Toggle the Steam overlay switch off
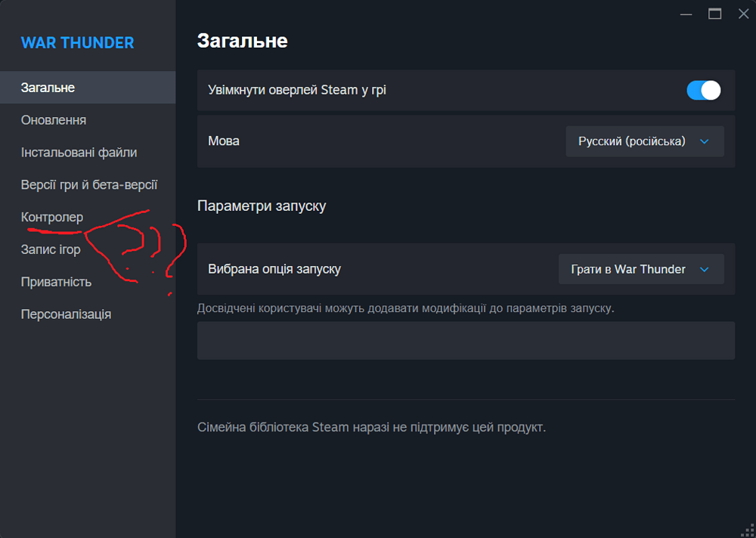 coord(703,90)
